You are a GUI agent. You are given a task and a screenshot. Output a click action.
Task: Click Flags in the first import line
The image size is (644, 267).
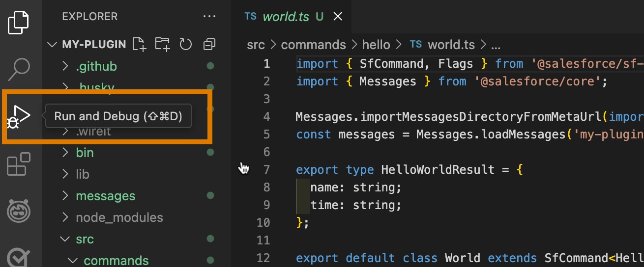click(x=456, y=64)
